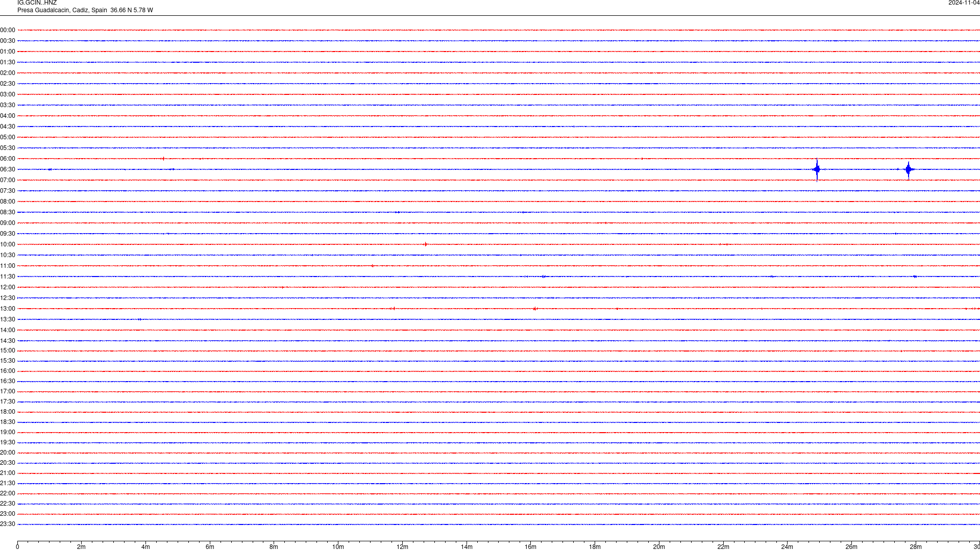Select the 11:30 time label
Image resolution: width=980 pixels, height=551 pixels.
pos(8,277)
